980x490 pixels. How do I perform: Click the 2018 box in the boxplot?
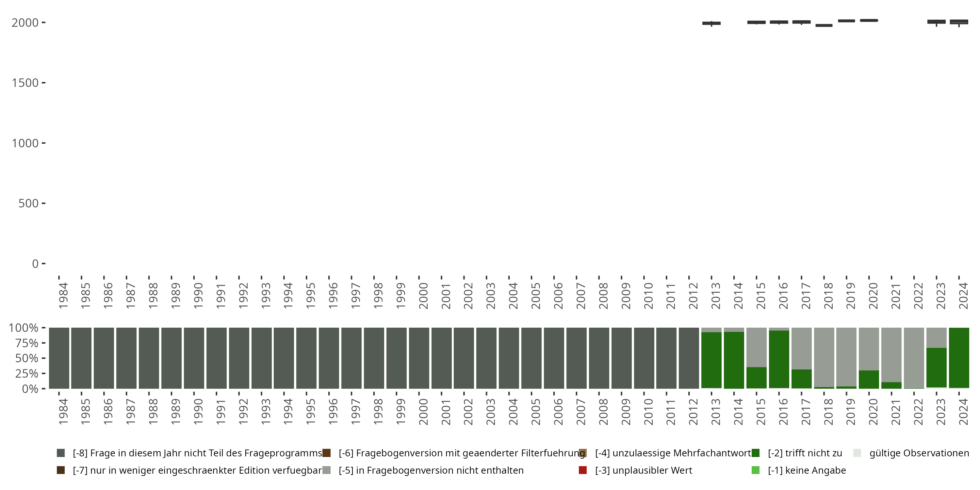coord(824,25)
